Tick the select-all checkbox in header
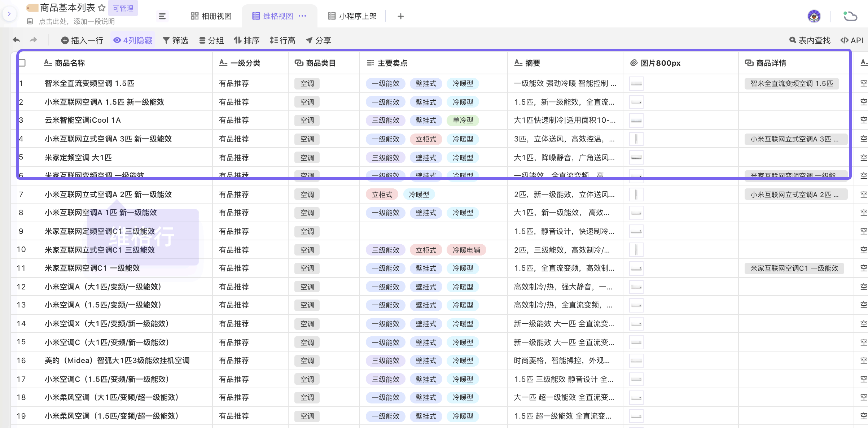868x428 pixels. [22, 63]
